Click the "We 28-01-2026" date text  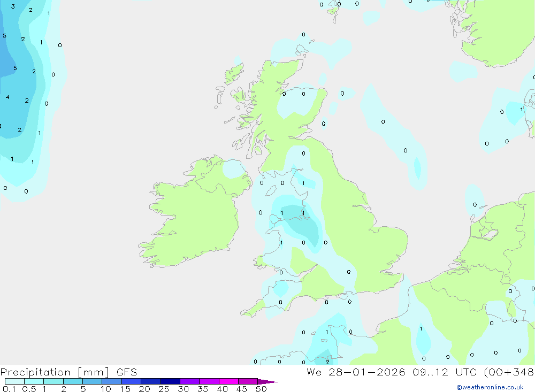(356, 372)
